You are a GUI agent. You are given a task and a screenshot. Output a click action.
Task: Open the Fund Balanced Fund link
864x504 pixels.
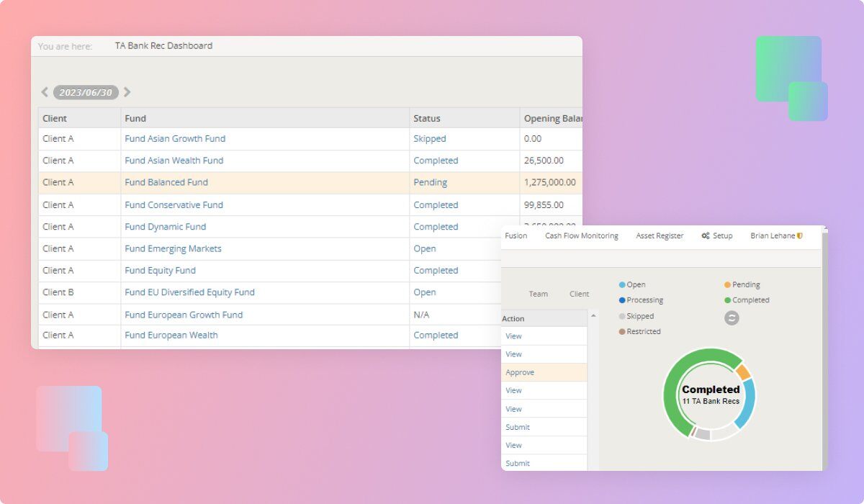pyautogui.click(x=166, y=183)
